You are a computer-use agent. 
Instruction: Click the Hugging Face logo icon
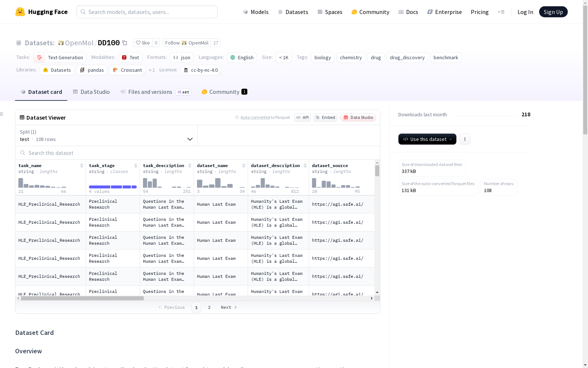point(20,12)
